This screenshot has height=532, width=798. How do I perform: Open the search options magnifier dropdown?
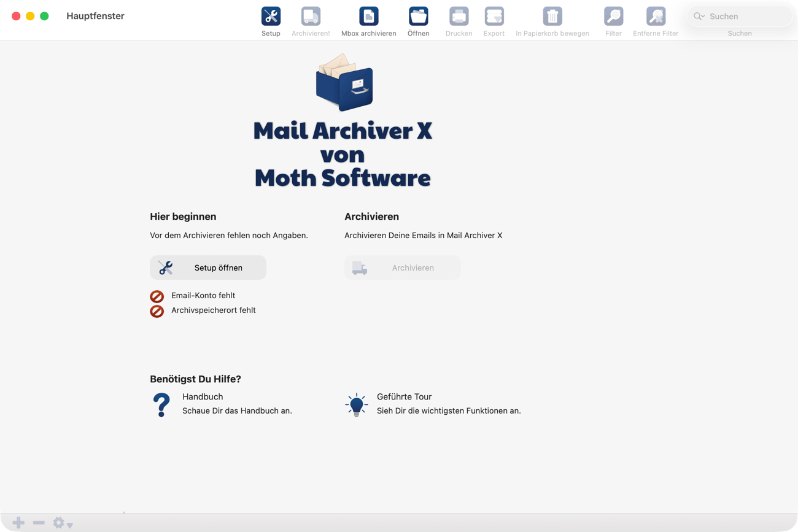pyautogui.click(x=699, y=17)
